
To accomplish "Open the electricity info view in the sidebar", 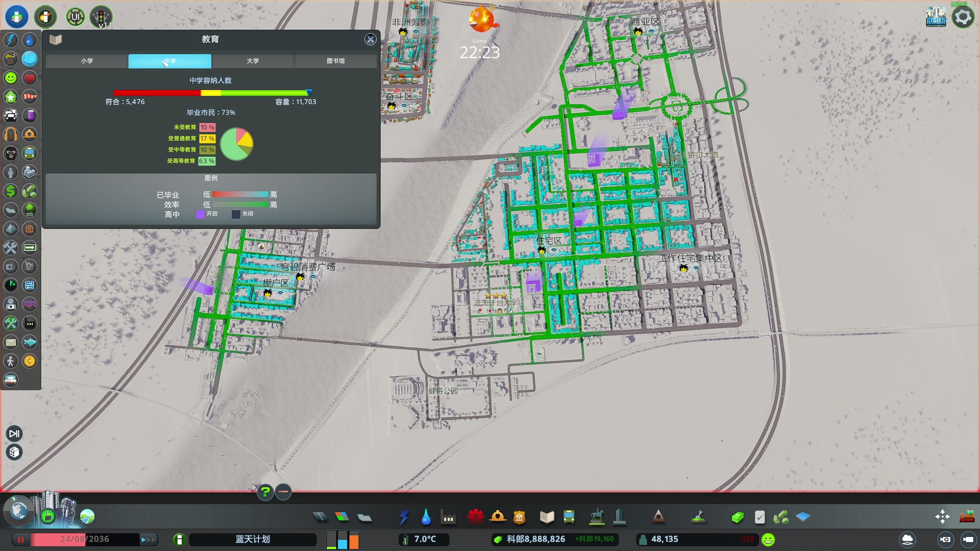I will tap(11, 40).
